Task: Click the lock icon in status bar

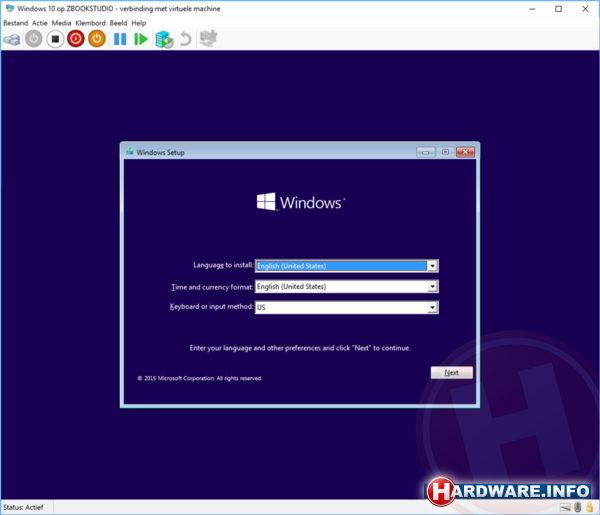Action: click(x=590, y=507)
